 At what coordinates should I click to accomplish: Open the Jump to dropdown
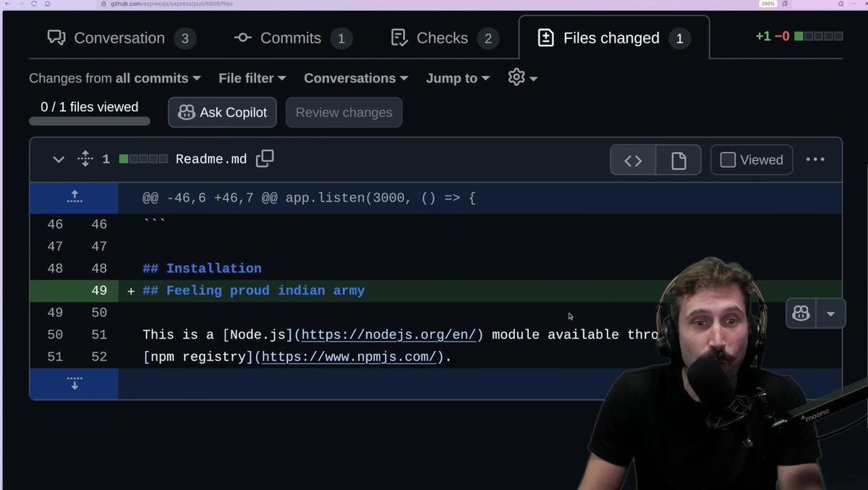pyautogui.click(x=458, y=78)
